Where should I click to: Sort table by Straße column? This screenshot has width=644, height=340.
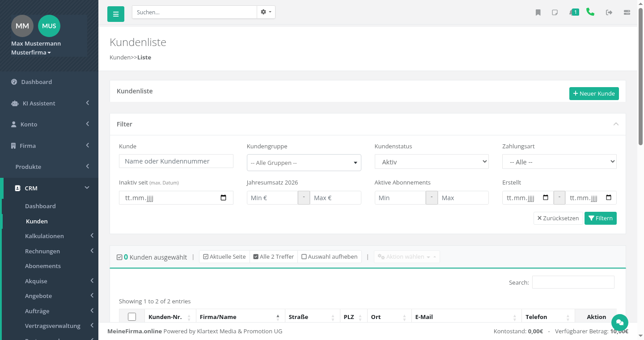(x=313, y=317)
